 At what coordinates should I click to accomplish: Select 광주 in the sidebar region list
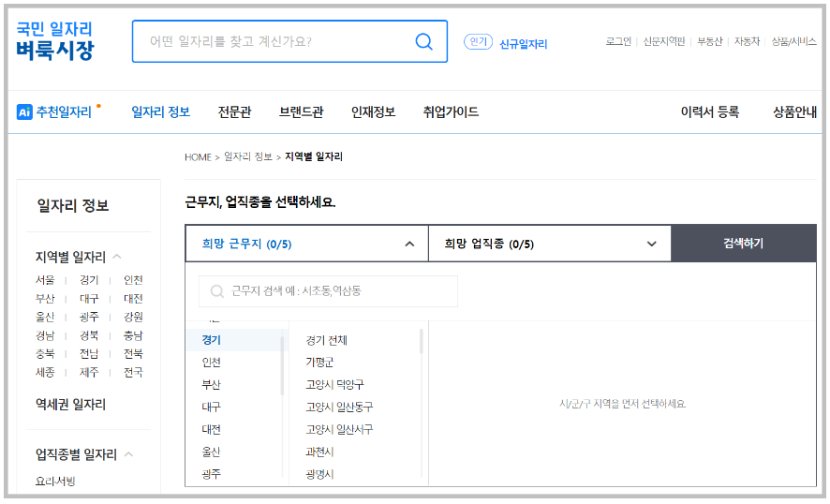pos(89,317)
